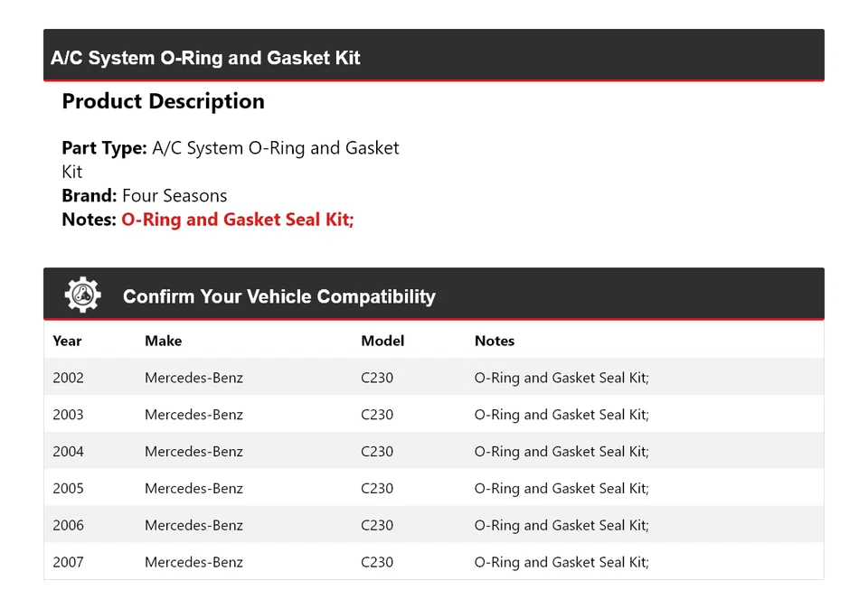
Task: Click the notes cell in the 2005 row
Action: (x=561, y=489)
